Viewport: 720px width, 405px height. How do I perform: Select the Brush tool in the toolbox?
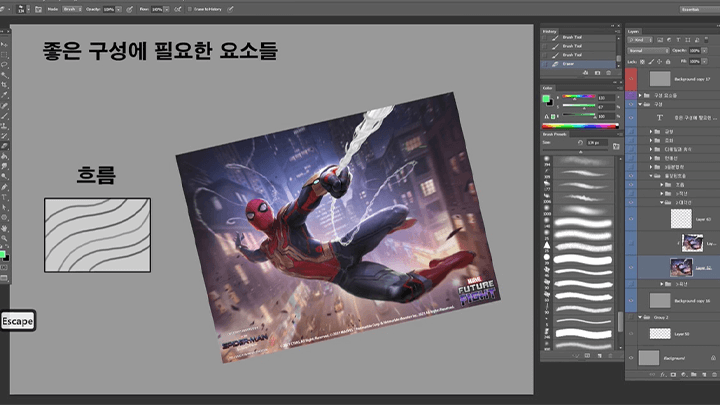[4, 115]
